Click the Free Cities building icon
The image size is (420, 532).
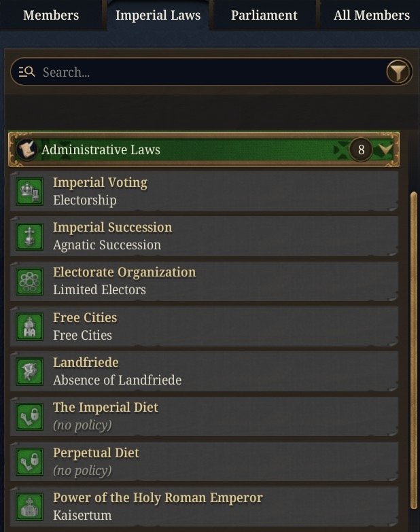click(29, 327)
